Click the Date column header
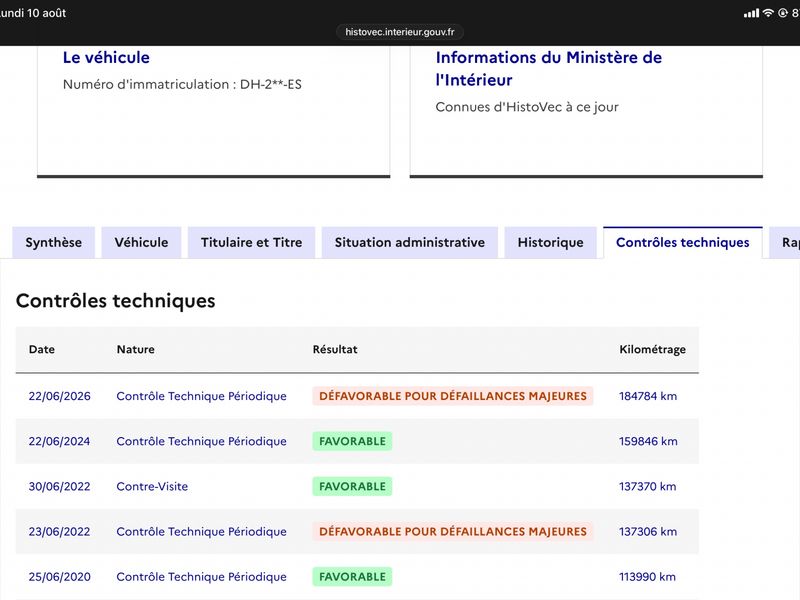Viewport: 800px width, 600px height. (x=42, y=349)
